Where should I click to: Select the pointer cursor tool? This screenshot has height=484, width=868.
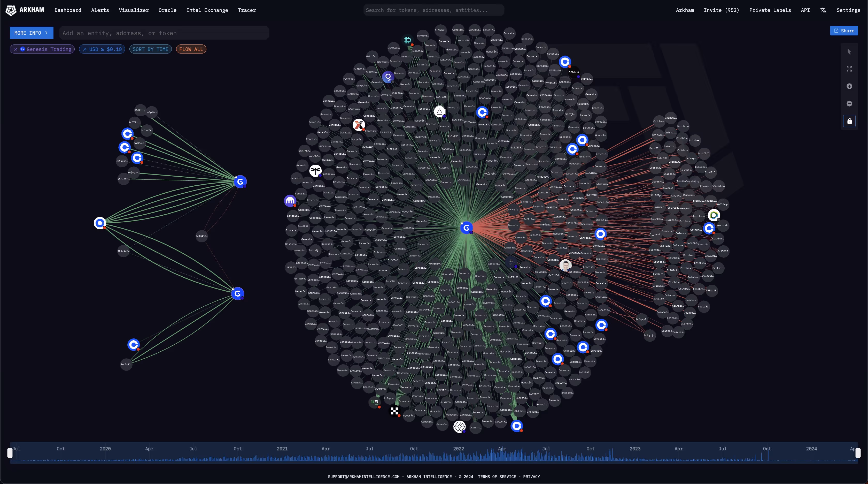pyautogui.click(x=849, y=52)
